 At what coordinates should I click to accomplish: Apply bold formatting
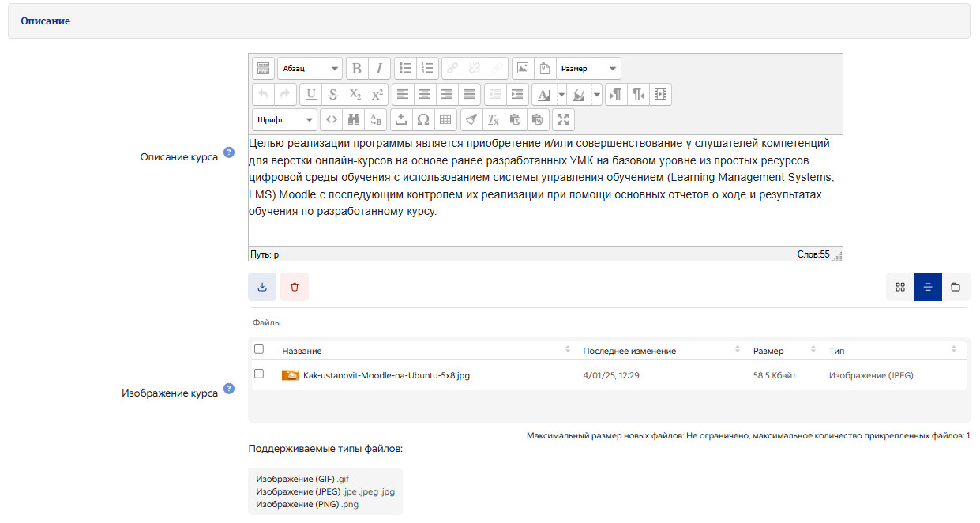[x=357, y=69]
